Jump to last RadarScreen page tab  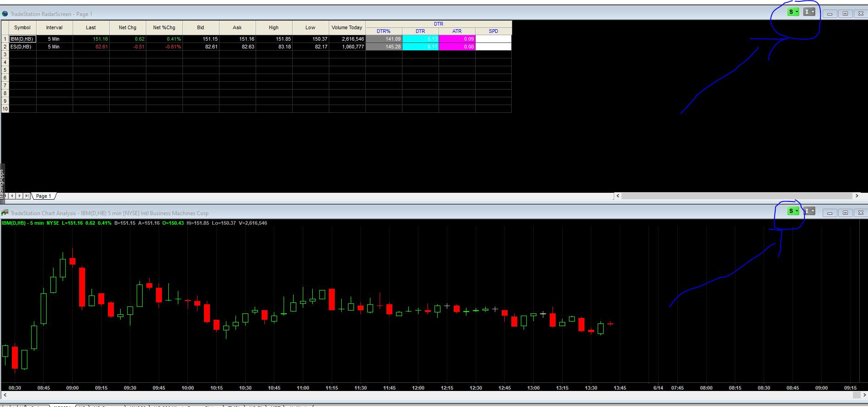click(27, 196)
